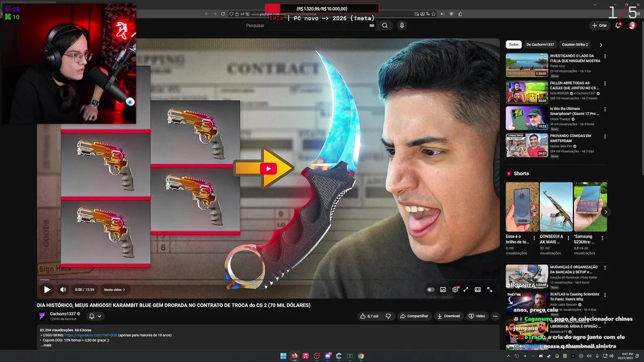The width and height of the screenshot is (644, 362).
Task: Toggle the autoplay switch in the player
Action: click(x=431, y=290)
